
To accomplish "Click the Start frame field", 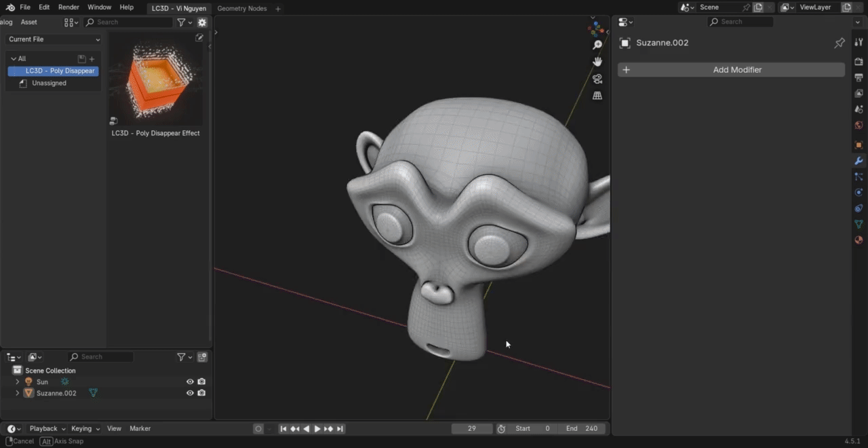I will pos(532,429).
